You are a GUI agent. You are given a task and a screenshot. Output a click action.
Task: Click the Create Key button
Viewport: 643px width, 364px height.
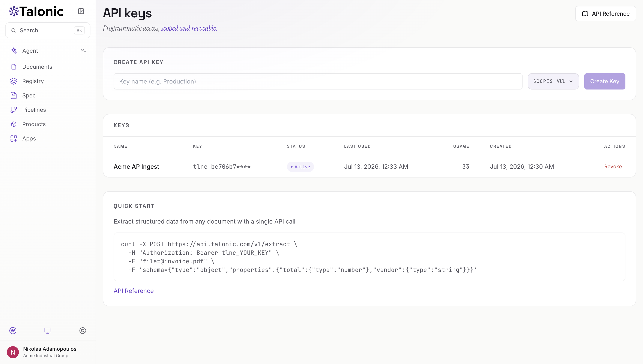(604, 81)
